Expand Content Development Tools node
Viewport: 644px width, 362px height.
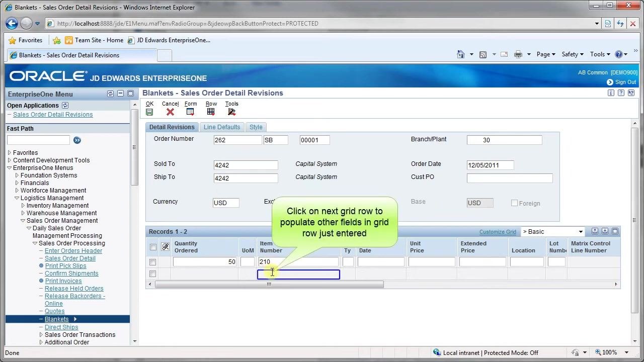pyautogui.click(x=10, y=160)
